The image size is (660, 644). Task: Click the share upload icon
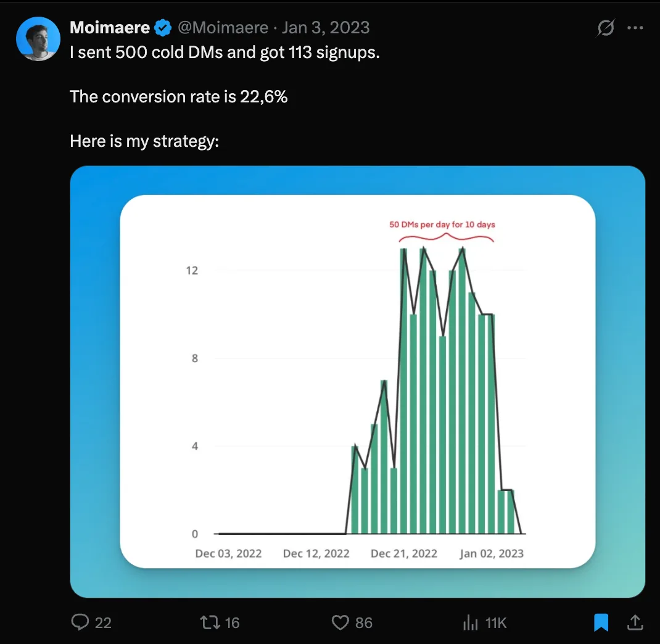tap(635, 622)
